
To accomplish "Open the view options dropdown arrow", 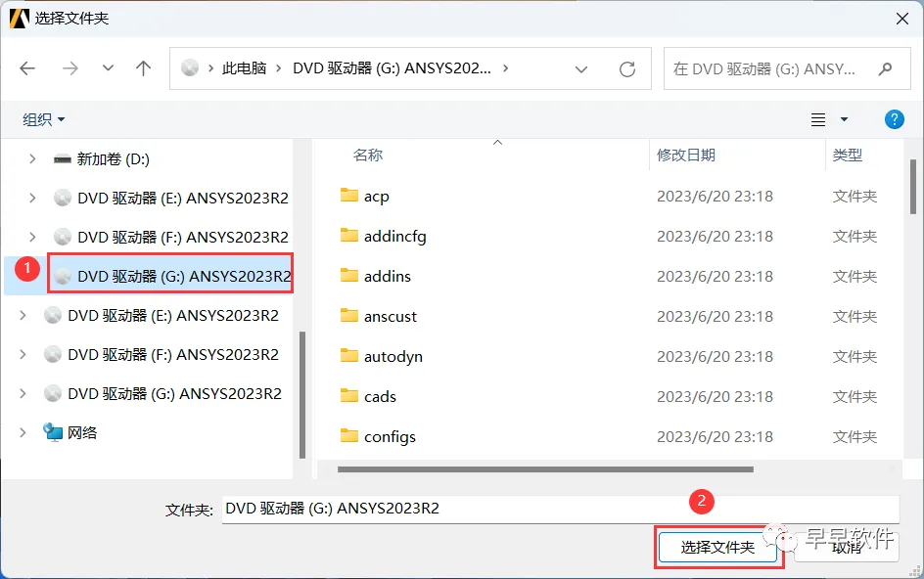I will pyautogui.click(x=844, y=119).
